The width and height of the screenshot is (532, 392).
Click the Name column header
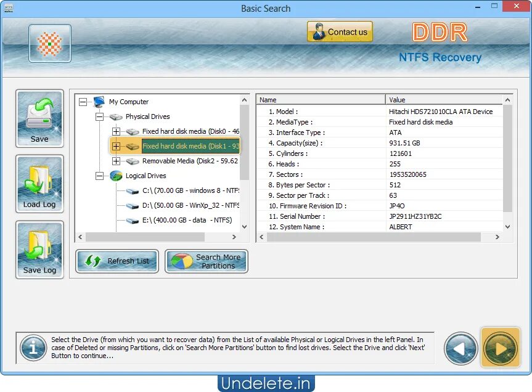[x=321, y=100]
